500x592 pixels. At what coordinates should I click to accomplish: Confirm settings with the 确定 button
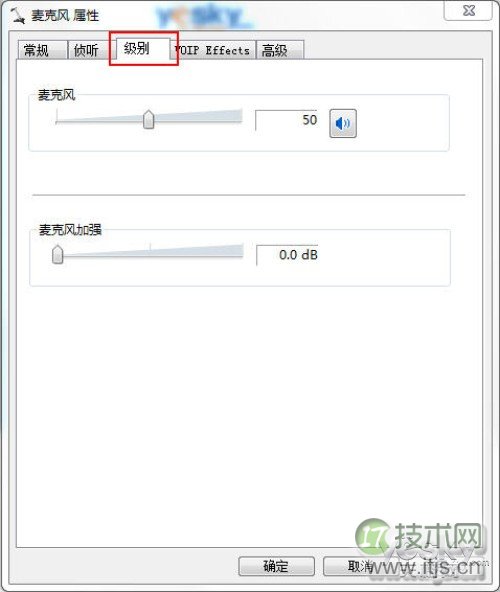click(276, 566)
